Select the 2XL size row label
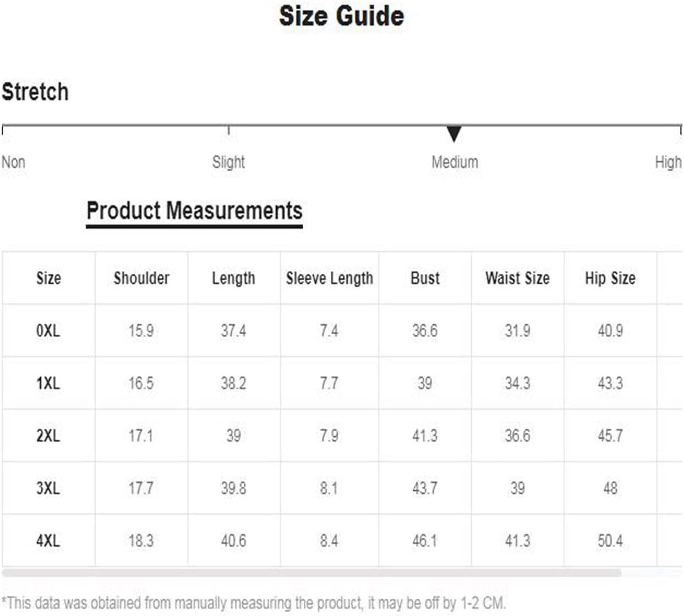Image resolution: width=684 pixels, height=616 pixels. [x=48, y=435]
